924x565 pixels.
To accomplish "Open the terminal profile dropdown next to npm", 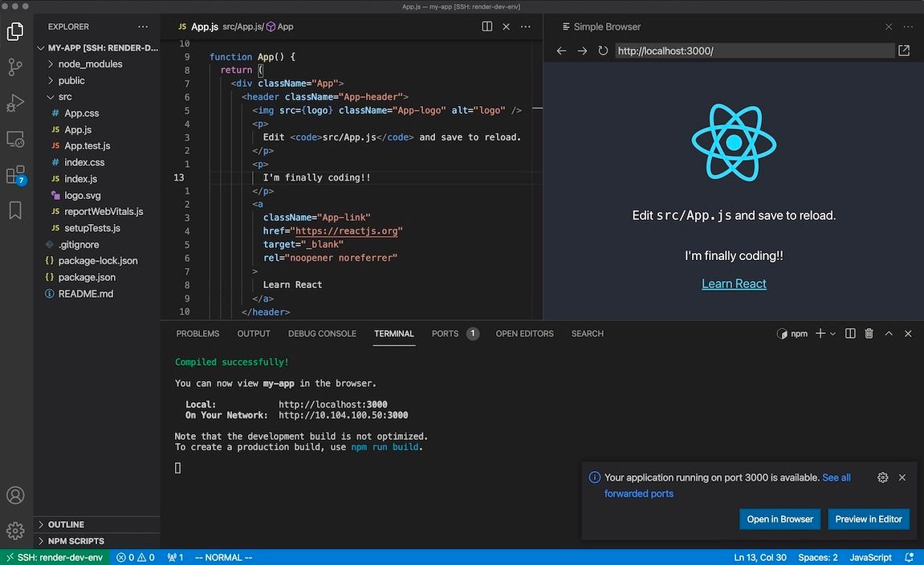I will (x=832, y=333).
